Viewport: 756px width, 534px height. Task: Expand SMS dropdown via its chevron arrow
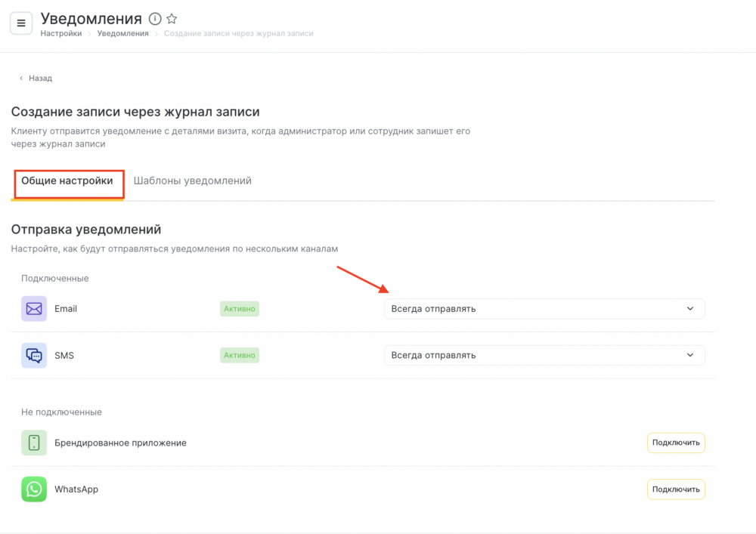[x=690, y=355]
